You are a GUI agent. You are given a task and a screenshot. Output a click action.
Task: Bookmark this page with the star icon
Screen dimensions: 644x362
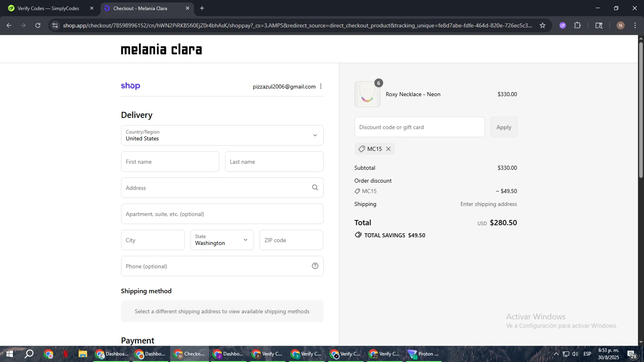click(x=543, y=25)
